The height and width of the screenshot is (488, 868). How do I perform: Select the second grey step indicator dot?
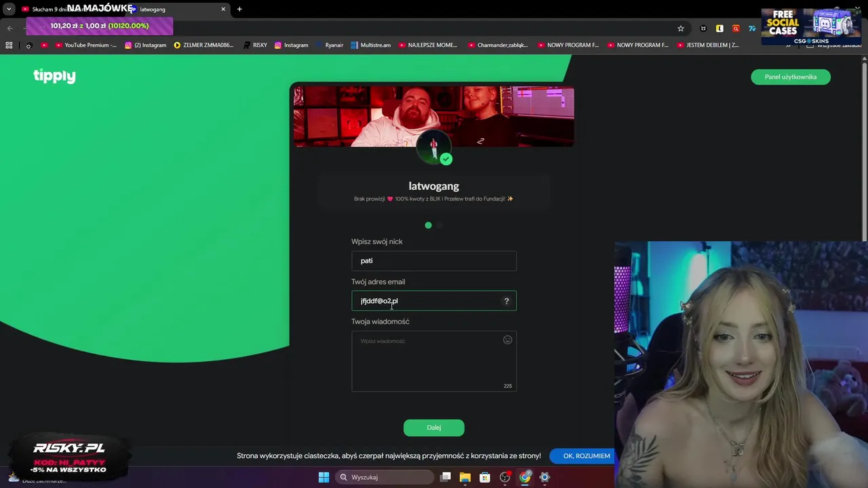(x=439, y=225)
